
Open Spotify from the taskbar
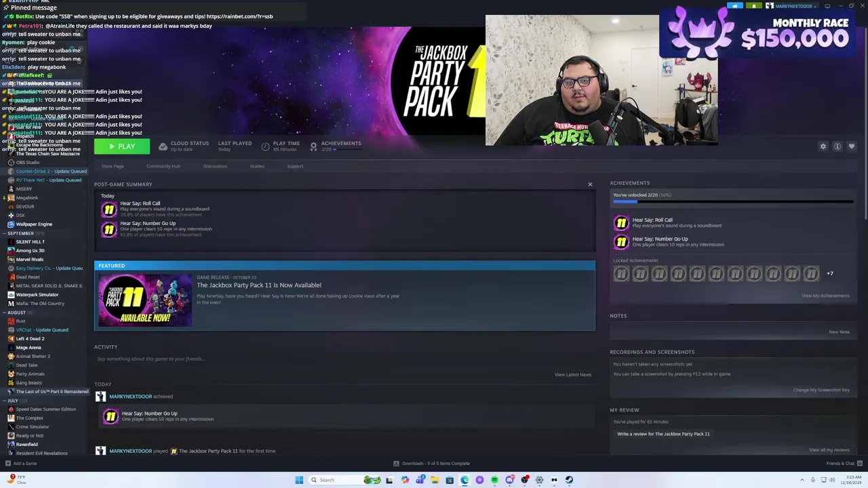tap(494, 480)
